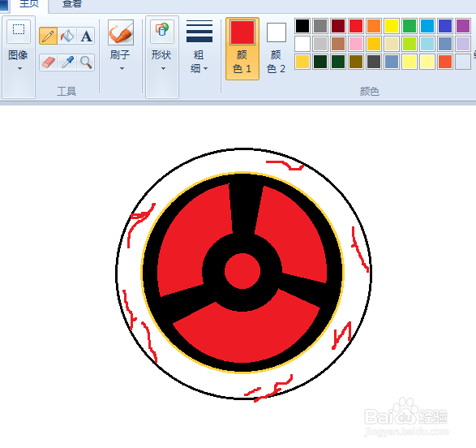
Task: Activate 颜色 1 foreground color button
Action: (x=242, y=49)
